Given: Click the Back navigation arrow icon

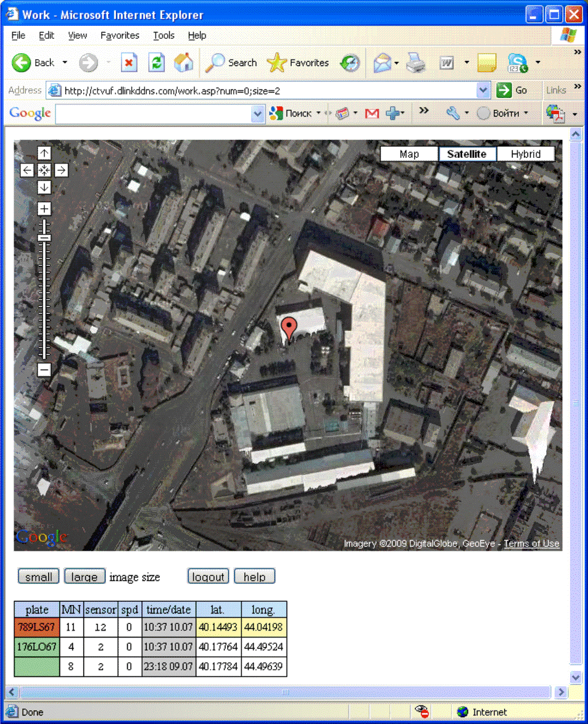Looking at the screenshot, I should [21, 63].
